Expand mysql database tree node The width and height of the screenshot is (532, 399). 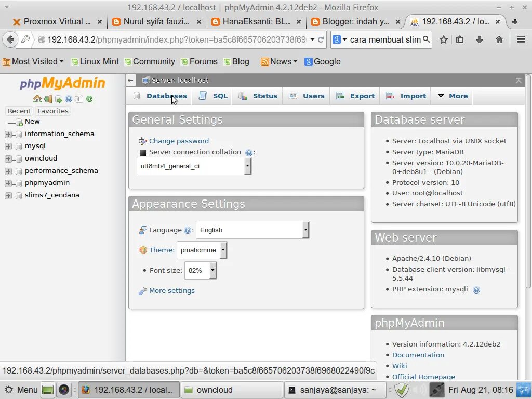[x=8, y=147]
